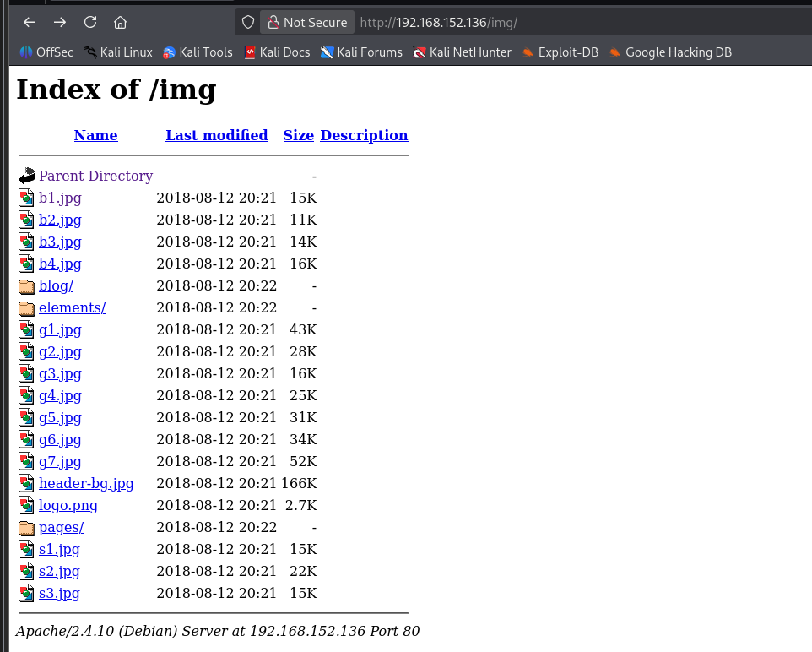
Task: Click the home icon in the toolbar
Action: [120, 22]
